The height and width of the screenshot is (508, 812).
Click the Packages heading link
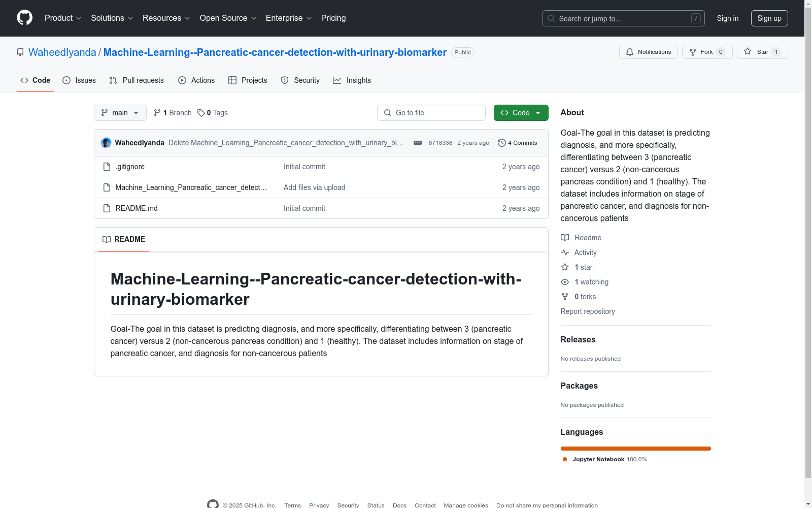[579, 386]
